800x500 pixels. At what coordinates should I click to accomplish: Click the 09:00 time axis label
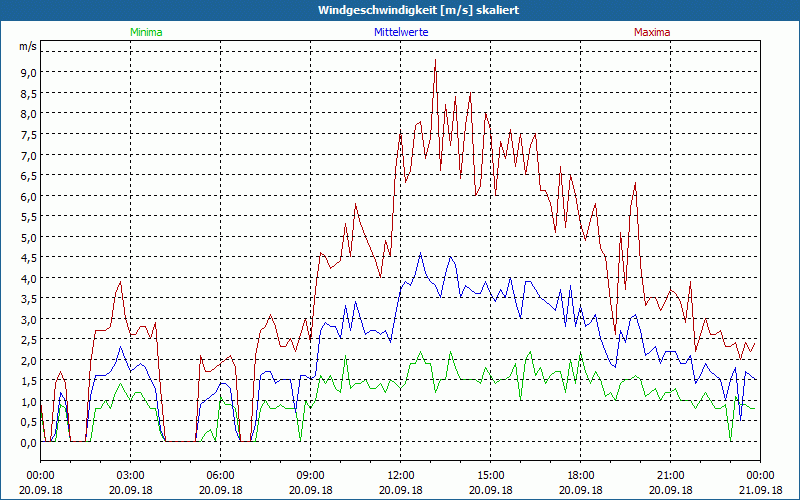[311, 476]
